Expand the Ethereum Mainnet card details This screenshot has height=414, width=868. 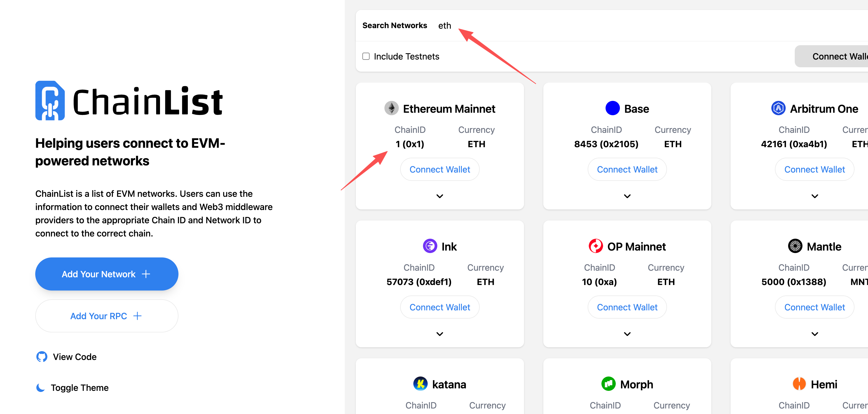440,196
